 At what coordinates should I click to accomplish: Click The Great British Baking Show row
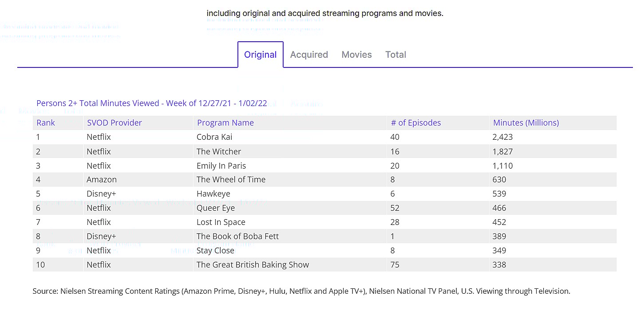[x=253, y=265]
